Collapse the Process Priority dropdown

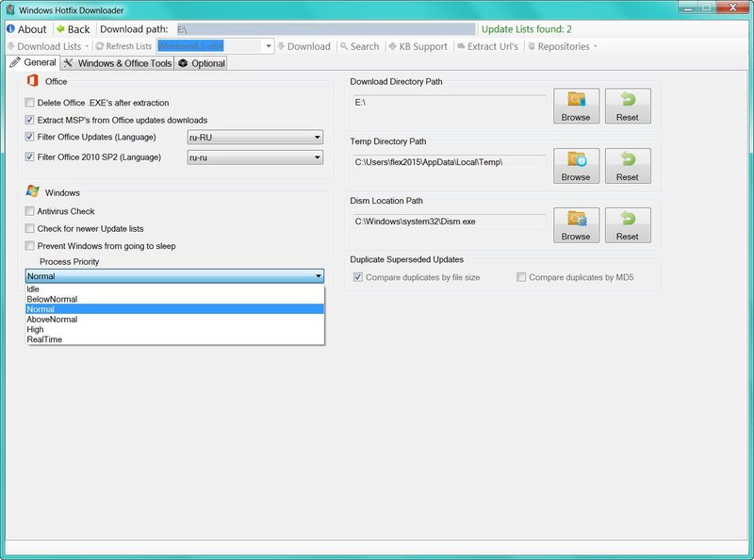pyautogui.click(x=174, y=276)
